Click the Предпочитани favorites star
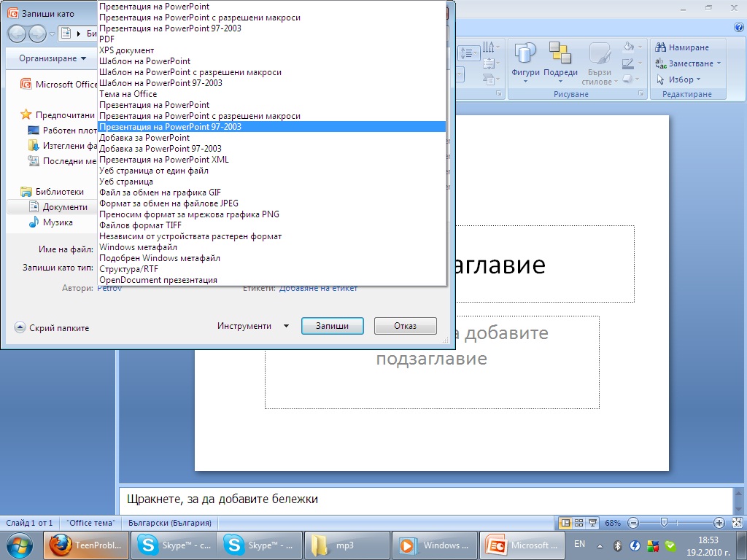Viewport: 747px width, 560px height. click(26, 114)
